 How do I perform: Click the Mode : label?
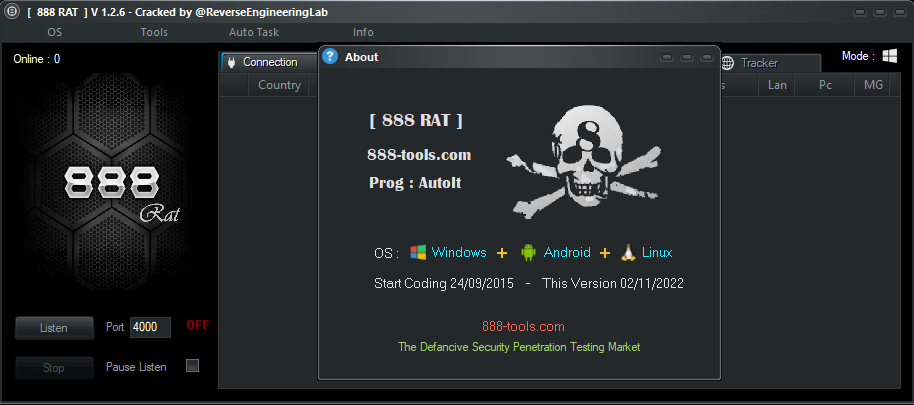[859, 56]
